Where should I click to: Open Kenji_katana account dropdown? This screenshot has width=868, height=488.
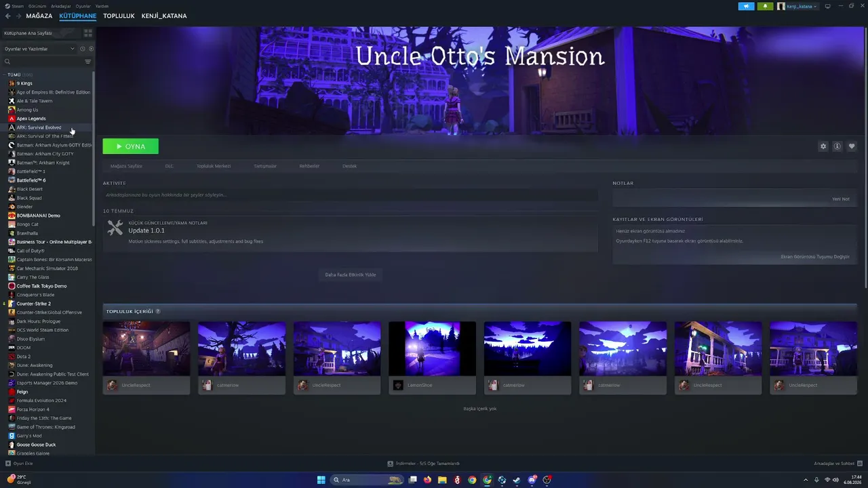(x=797, y=6)
